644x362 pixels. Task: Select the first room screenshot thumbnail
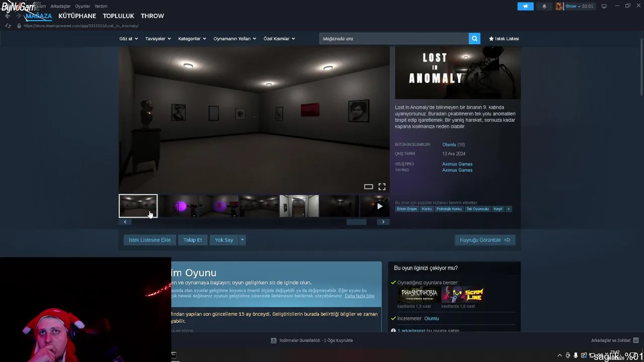click(138, 206)
